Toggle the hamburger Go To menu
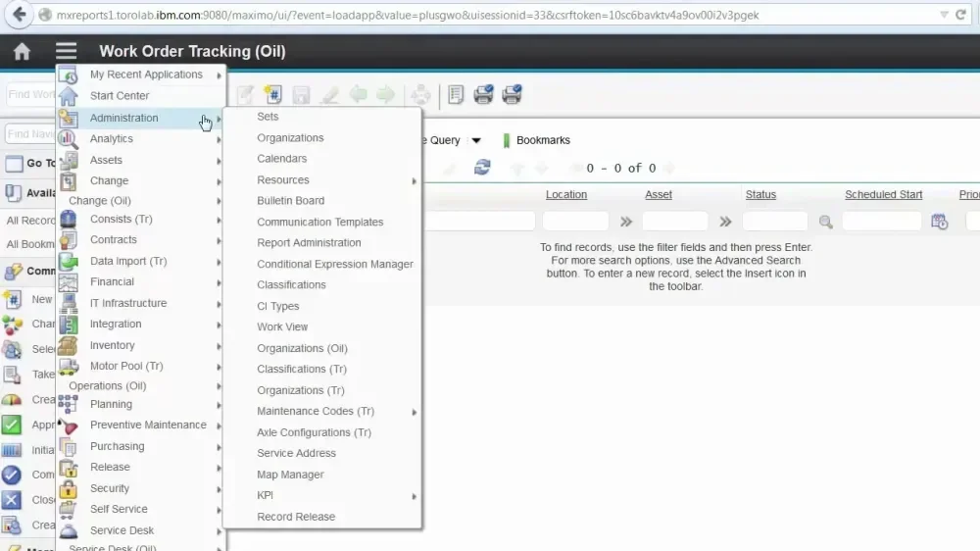980x551 pixels. [x=66, y=51]
